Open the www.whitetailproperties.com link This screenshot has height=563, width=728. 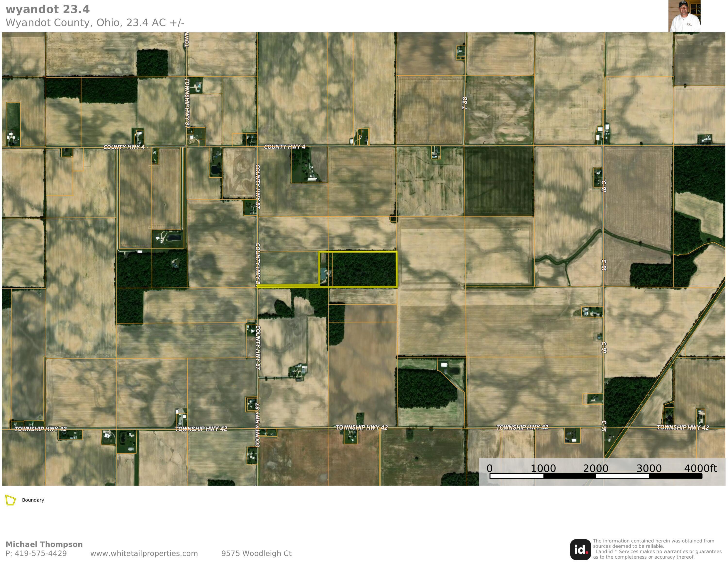pyautogui.click(x=144, y=553)
